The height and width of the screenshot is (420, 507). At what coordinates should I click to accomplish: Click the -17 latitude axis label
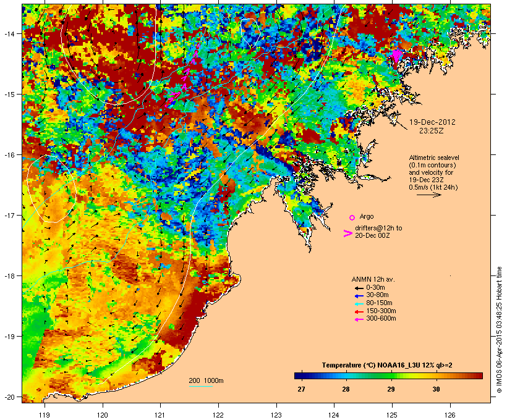click(9, 215)
